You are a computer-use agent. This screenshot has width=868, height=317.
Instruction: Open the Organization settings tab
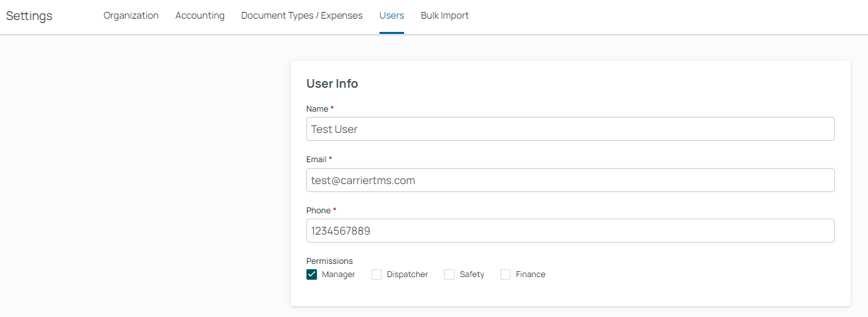[x=131, y=15]
